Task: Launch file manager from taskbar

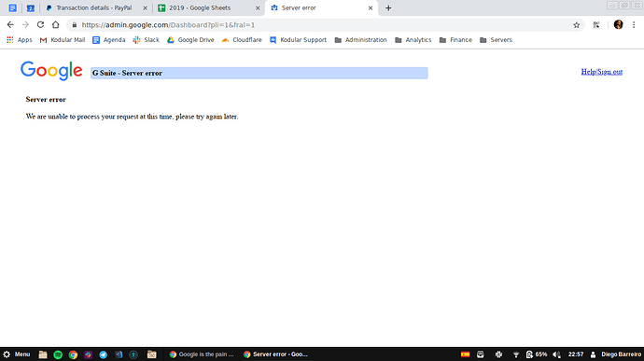Action: 43,354
